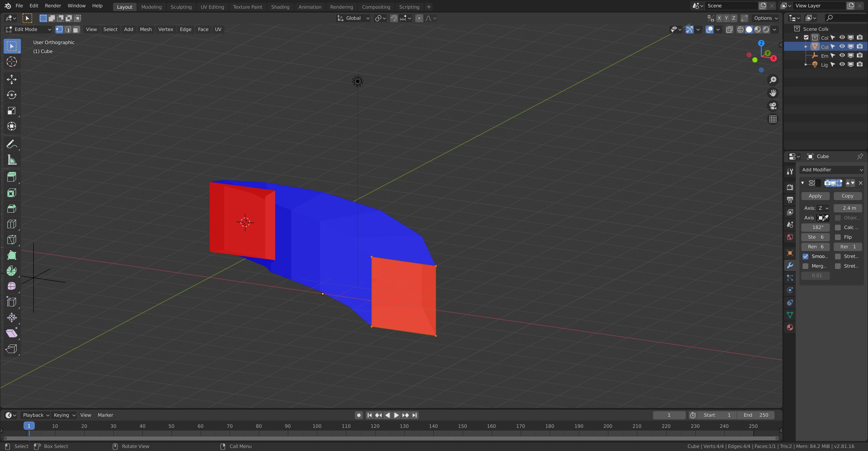Activate the Extrude Region tool
The width and height of the screenshot is (868, 451).
[x=11, y=177]
